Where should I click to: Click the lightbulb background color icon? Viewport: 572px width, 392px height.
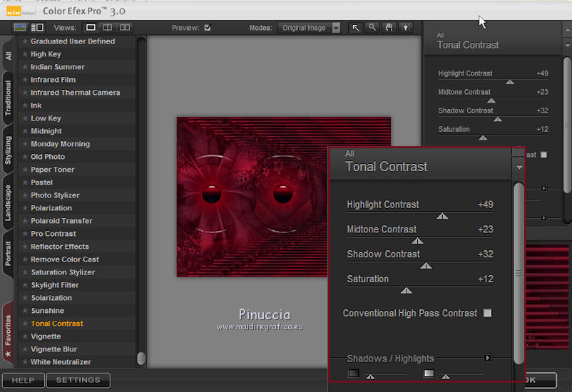click(405, 28)
